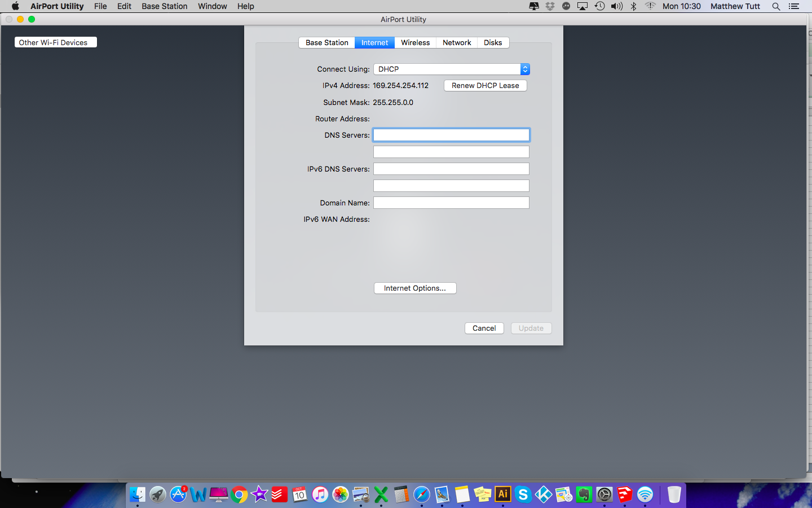This screenshot has width=812, height=508.
Task: Click the second DNS Servers field
Action: coord(452,152)
